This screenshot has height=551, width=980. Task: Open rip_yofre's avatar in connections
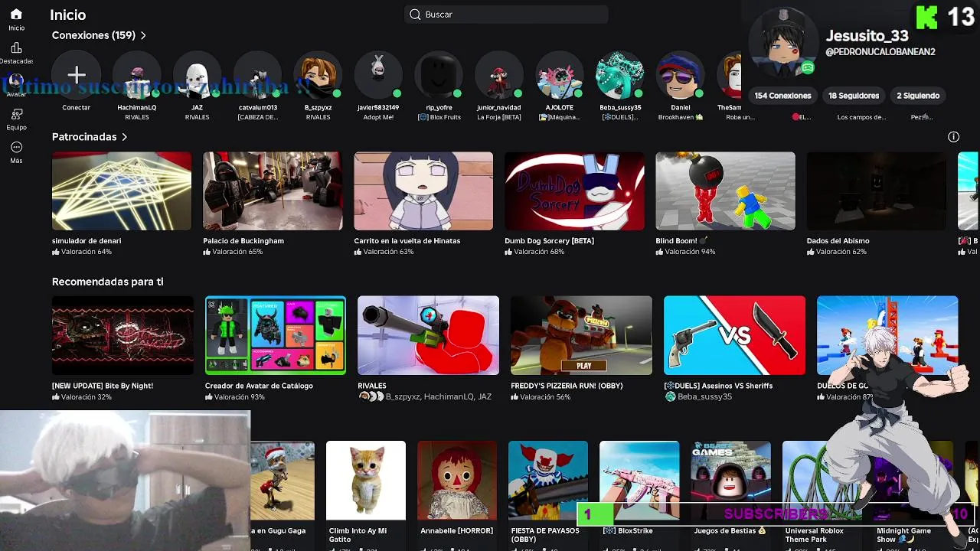[439, 75]
